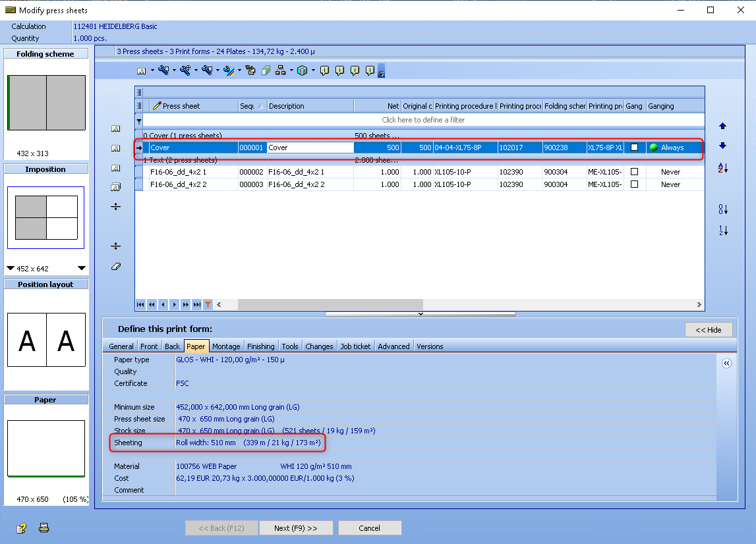The height and width of the screenshot is (544, 756).
Task: Go to first record in grid navigator
Action: tap(140, 304)
